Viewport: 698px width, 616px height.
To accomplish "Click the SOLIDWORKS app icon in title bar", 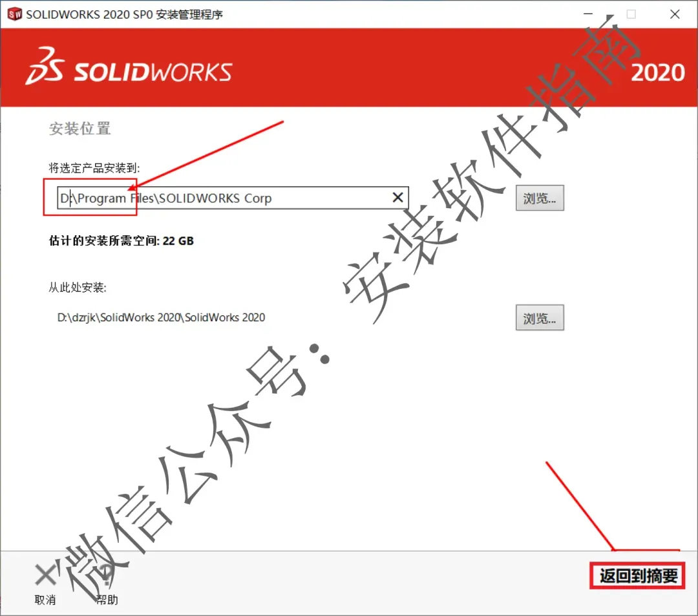I will (14, 14).
